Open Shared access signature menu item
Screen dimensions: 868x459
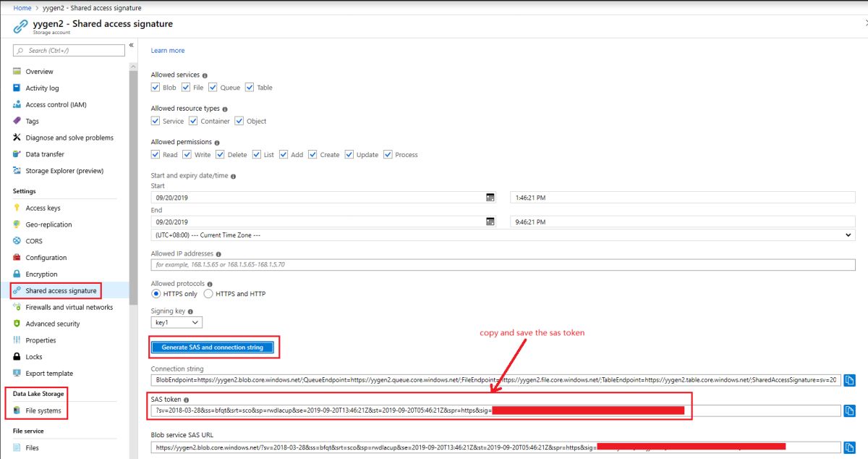[x=60, y=291]
